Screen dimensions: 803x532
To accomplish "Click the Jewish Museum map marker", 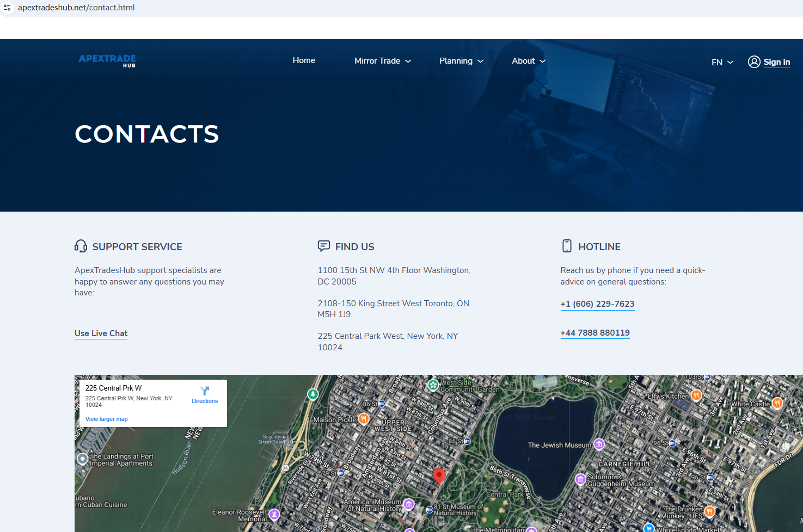I will click(x=599, y=444).
